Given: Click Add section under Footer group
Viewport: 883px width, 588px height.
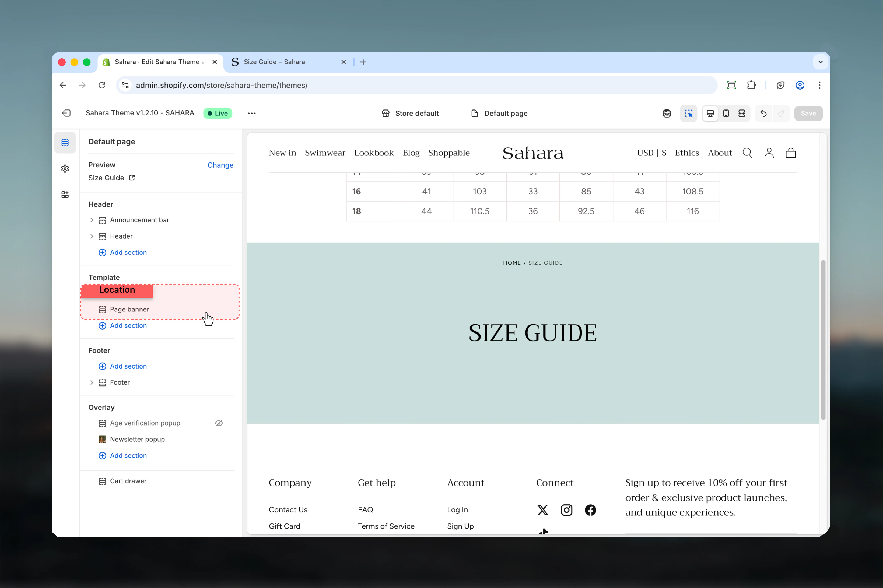Looking at the screenshot, I should 122,366.
